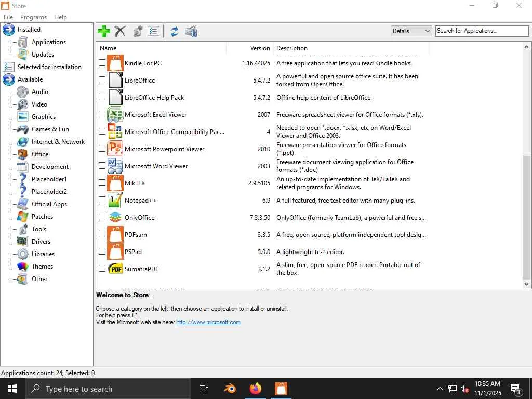Viewport: 532px width, 399px height.
Task: Tick the PDFsam checkbox
Action: [x=102, y=234]
